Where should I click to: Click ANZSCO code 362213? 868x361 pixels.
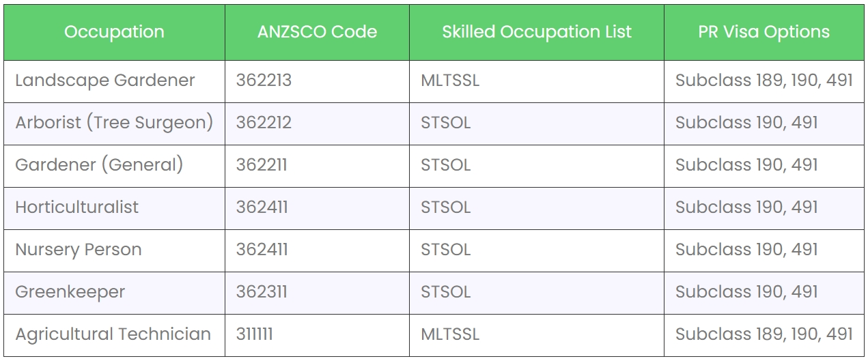coord(264,81)
